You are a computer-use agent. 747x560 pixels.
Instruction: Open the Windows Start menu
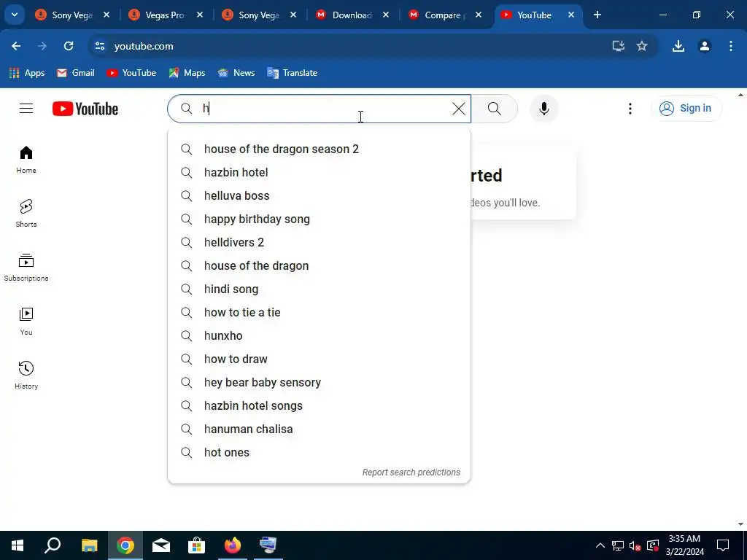18,545
